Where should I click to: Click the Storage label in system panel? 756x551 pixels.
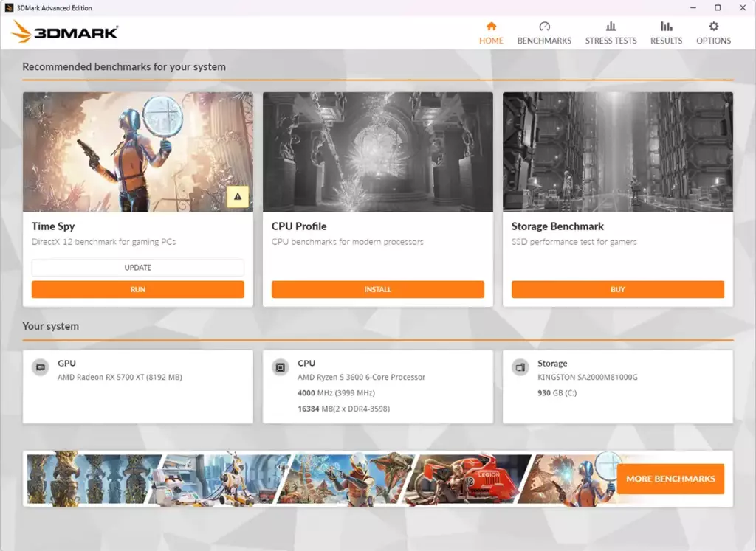[552, 363]
